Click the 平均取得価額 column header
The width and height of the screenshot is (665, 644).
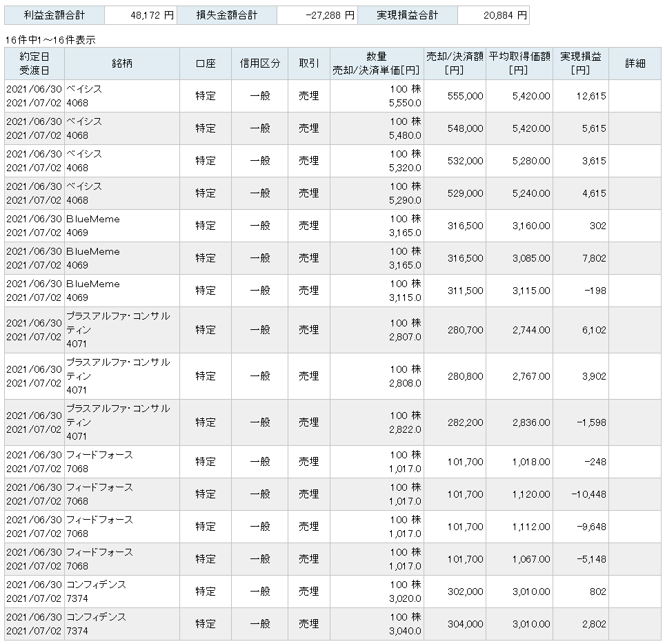tap(519, 64)
